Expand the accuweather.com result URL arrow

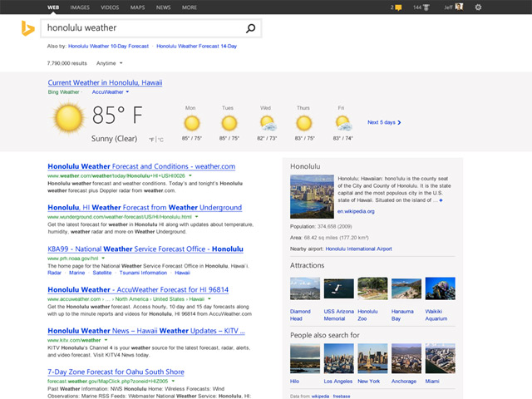tap(209, 299)
